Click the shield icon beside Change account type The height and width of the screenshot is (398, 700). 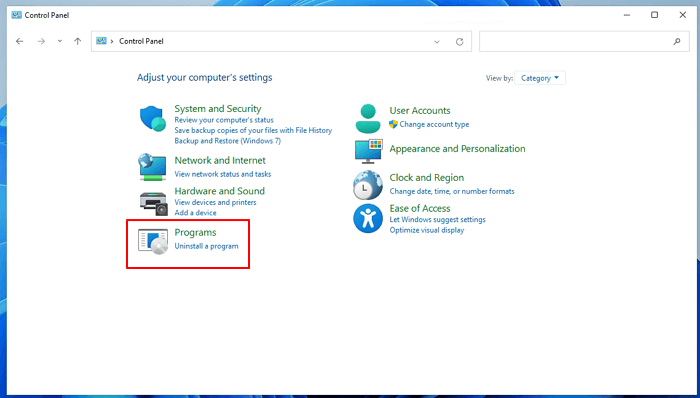point(393,124)
